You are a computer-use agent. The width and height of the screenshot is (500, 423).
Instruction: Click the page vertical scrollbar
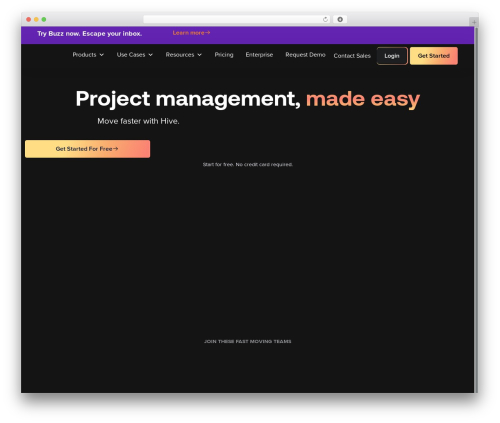(x=476, y=210)
